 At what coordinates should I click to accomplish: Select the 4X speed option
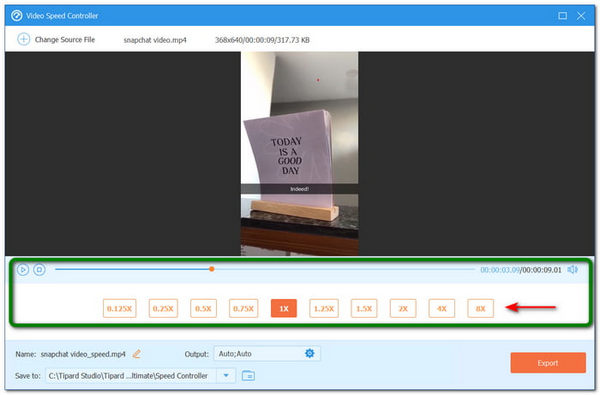click(442, 308)
